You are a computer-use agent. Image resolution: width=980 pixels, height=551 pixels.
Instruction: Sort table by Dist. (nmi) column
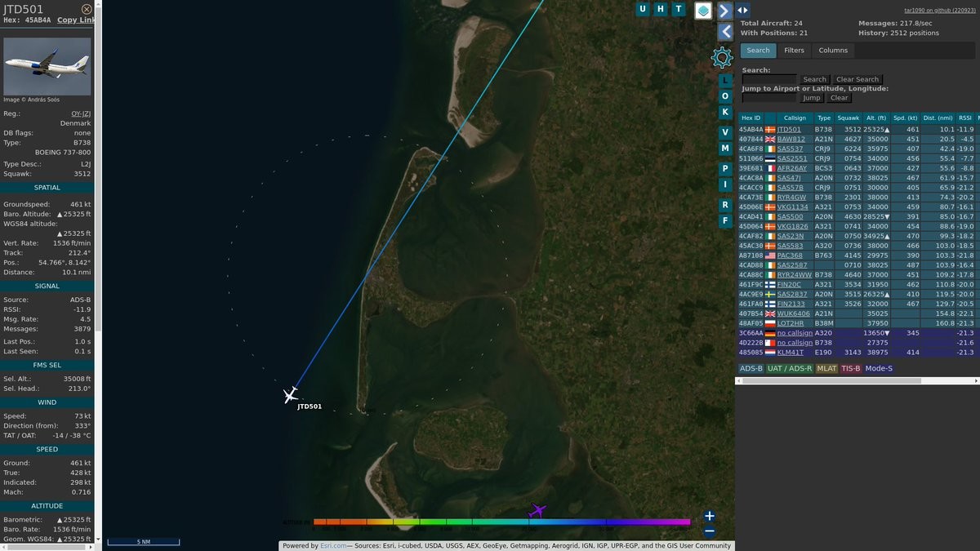tap(938, 118)
